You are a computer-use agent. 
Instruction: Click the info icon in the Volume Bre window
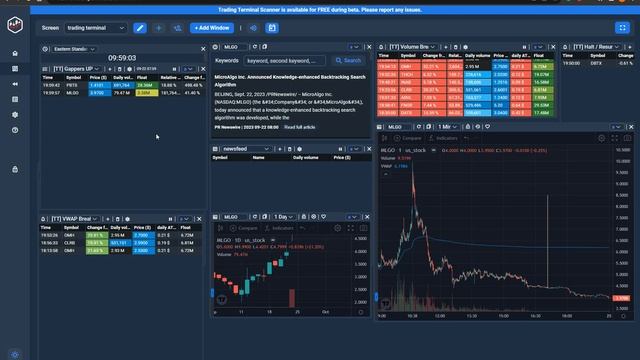465,47
